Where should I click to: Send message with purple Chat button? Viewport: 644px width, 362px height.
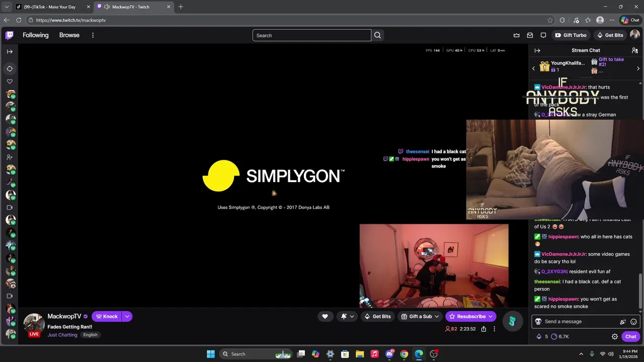click(631, 337)
